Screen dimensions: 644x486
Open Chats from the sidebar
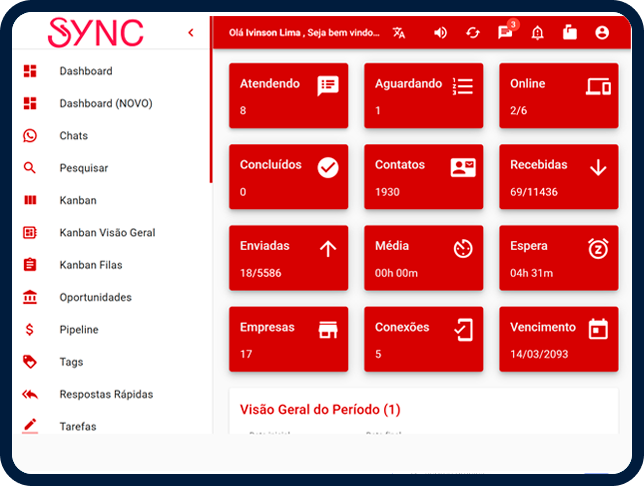73,136
